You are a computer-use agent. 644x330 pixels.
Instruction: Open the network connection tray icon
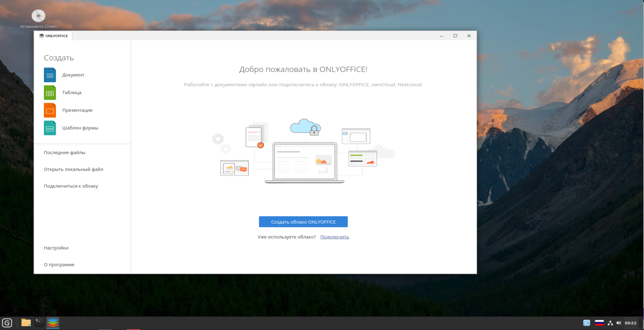click(610, 323)
